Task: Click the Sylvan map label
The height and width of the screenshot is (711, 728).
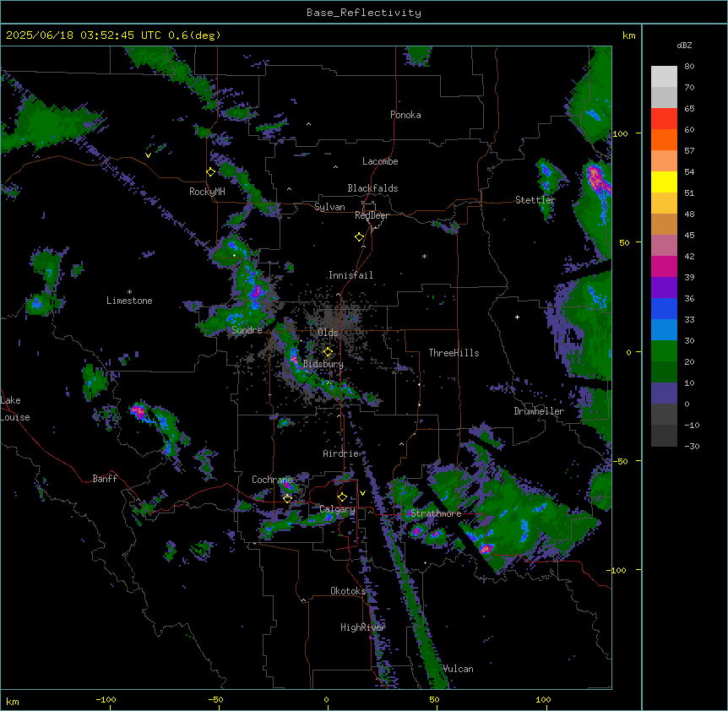Action: (329, 207)
